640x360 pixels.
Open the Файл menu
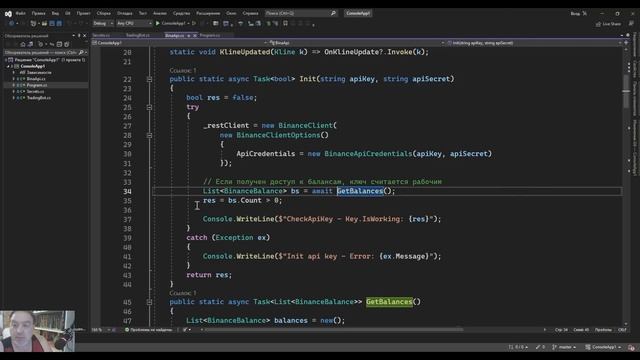coord(20,13)
